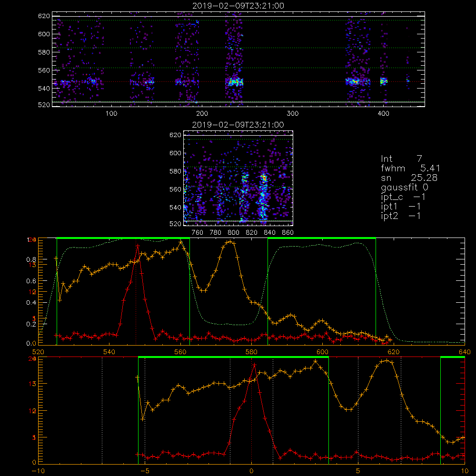The width and height of the screenshot is (476, 476).
Task: Click the third plot's x-axis label 560
Action: 180,352
